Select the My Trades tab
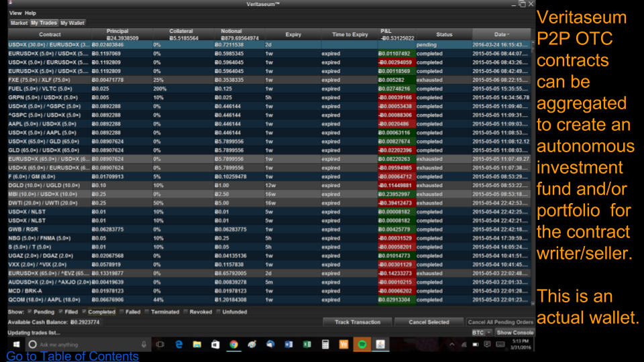 (x=44, y=23)
